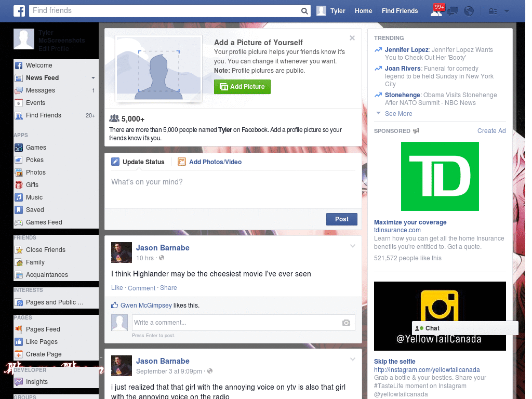The height and width of the screenshot is (399, 532).
Task: Open Maximize your coverage ad link
Action: [x=410, y=222]
